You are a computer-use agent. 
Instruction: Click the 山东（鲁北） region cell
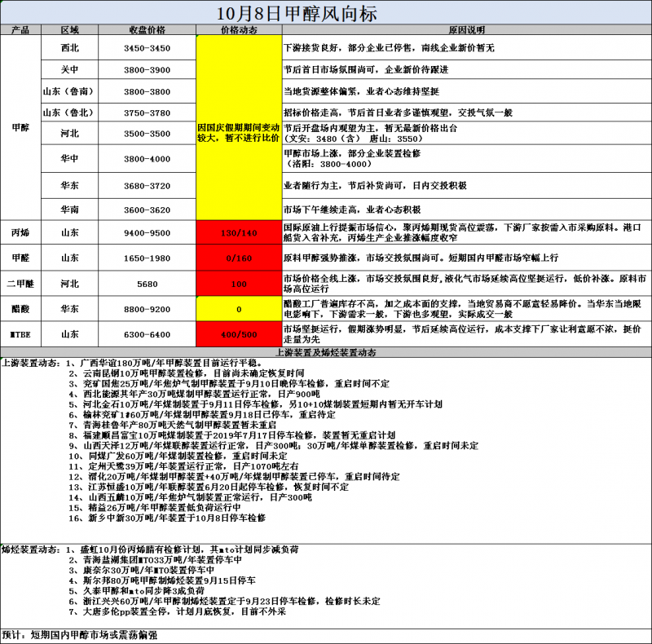pos(69,112)
